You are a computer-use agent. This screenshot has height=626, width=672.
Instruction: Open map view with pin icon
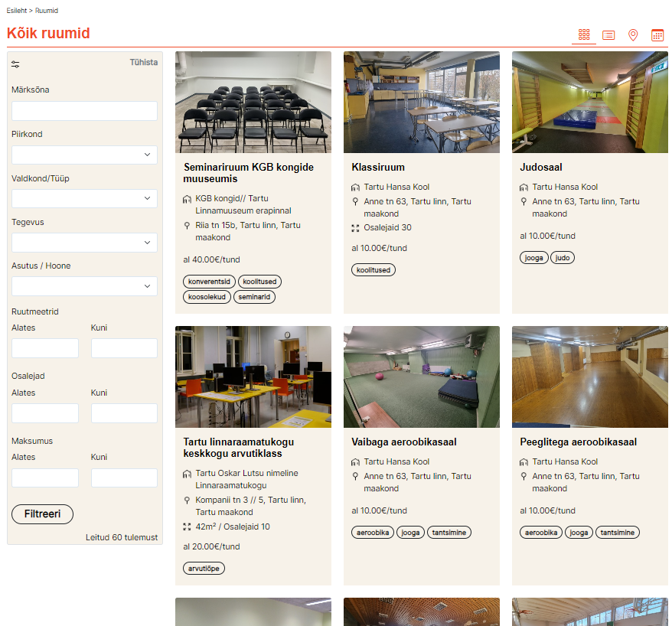tap(633, 35)
